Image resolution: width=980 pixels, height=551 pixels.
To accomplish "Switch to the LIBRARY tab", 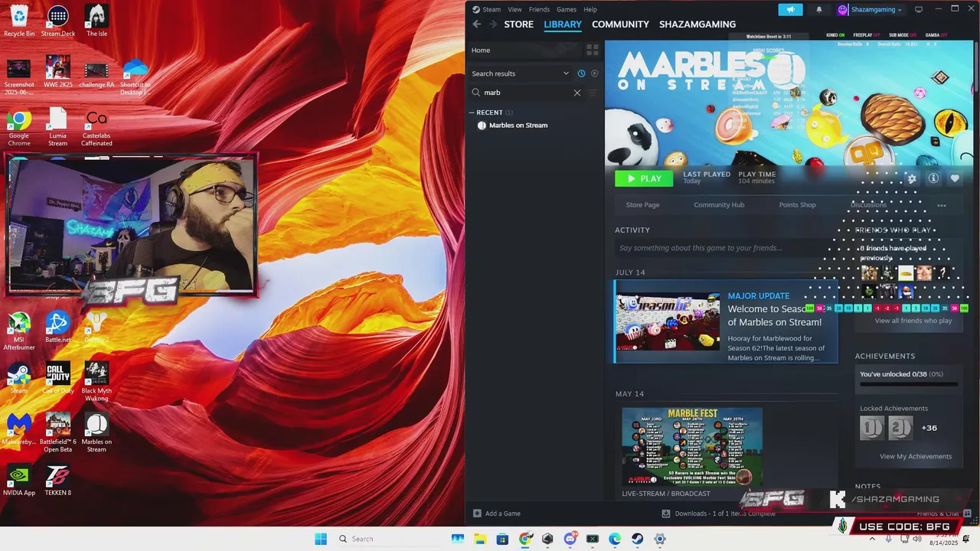I will click(563, 24).
